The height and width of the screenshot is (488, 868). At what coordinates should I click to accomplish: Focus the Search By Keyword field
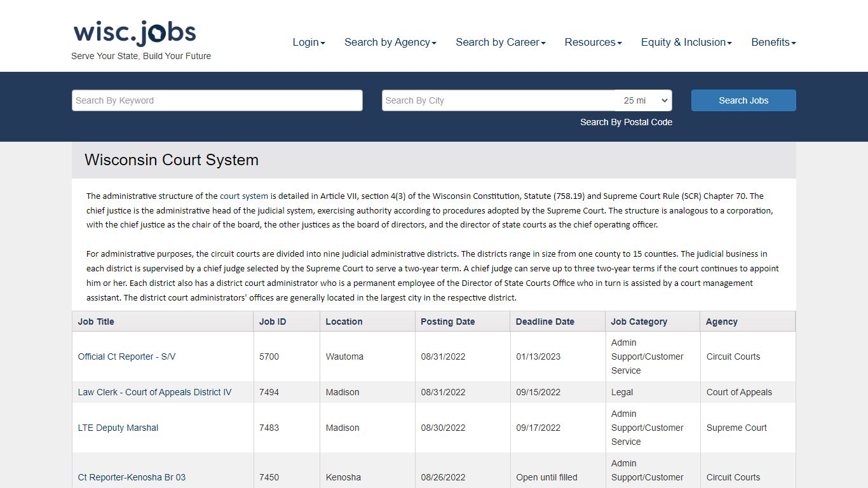click(x=217, y=100)
